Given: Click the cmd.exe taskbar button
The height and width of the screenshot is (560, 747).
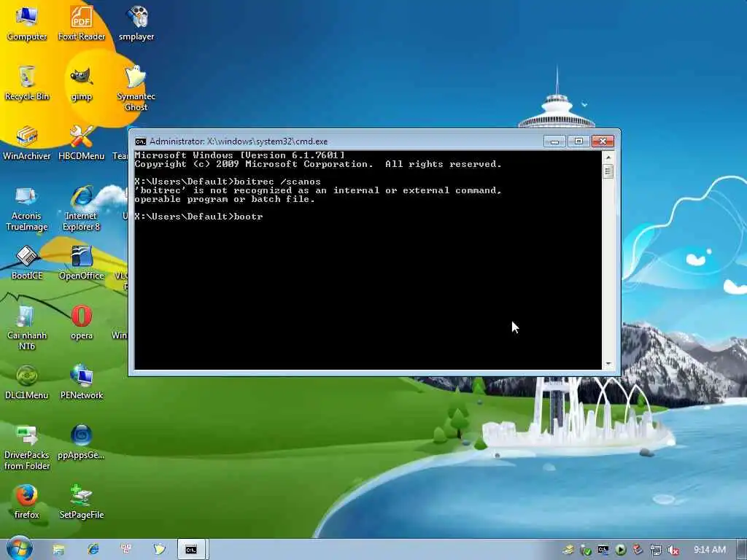Looking at the screenshot, I should click(x=191, y=550).
